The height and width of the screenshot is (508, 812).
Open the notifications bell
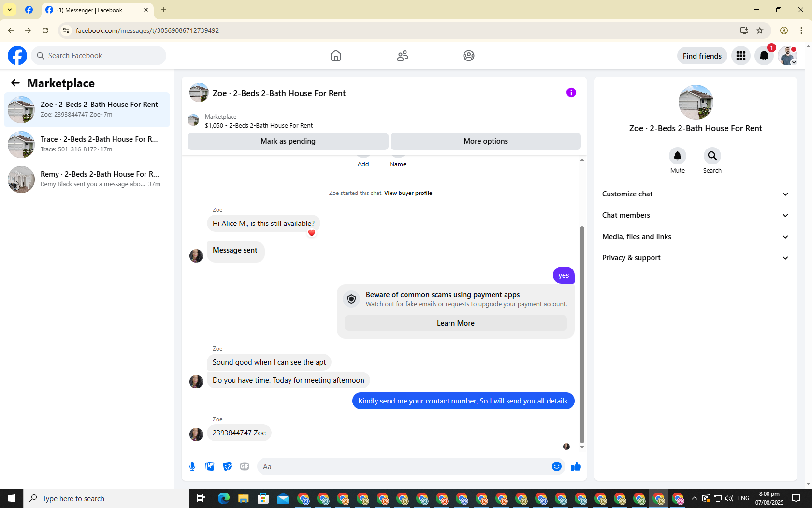coord(764,56)
